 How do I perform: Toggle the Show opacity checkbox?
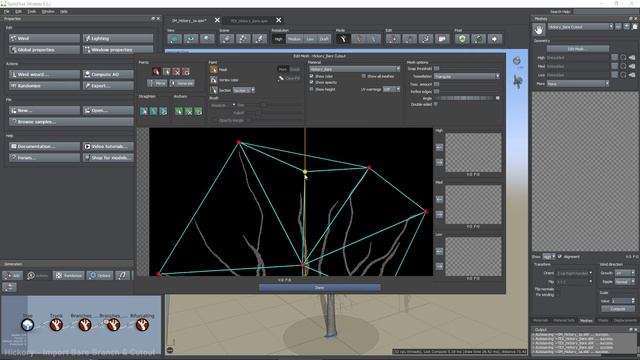311,82
